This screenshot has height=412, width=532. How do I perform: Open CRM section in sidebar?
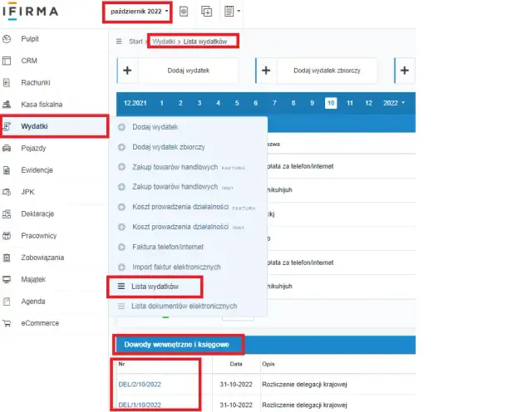(x=29, y=61)
